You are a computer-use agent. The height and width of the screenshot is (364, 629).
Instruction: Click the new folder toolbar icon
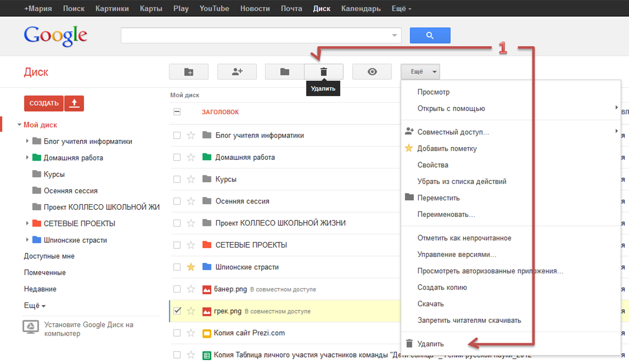pyautogui.click(x=189, y=72)
